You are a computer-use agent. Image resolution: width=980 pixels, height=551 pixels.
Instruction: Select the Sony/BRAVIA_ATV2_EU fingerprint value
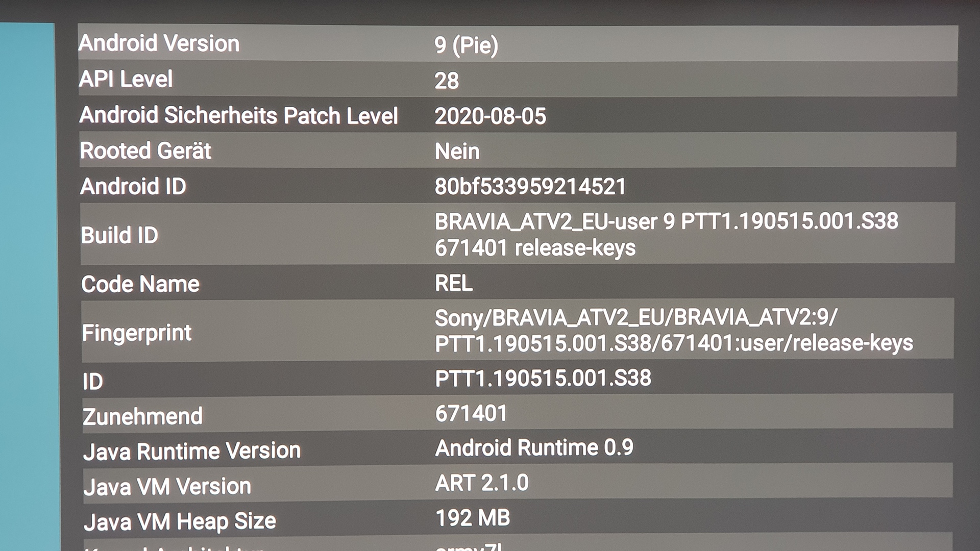[x=674, y=331]
